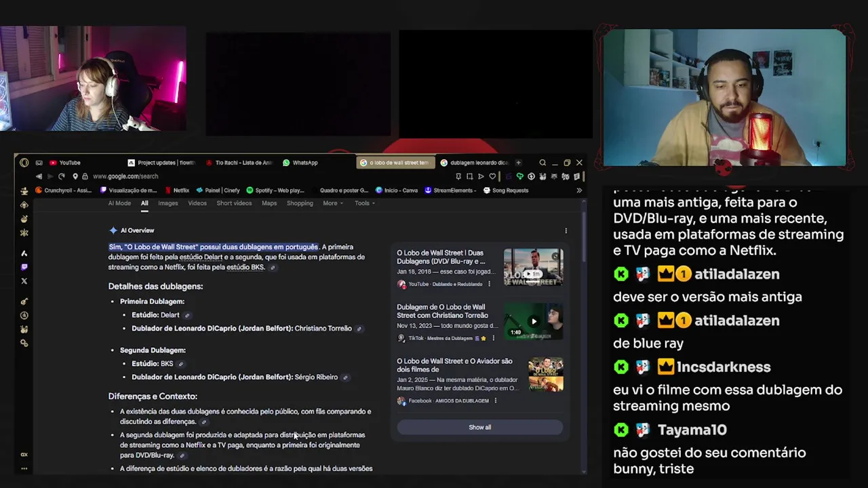Click the snapshot capture icon in address bar
The image size is (868, 488).
(469, 176)
